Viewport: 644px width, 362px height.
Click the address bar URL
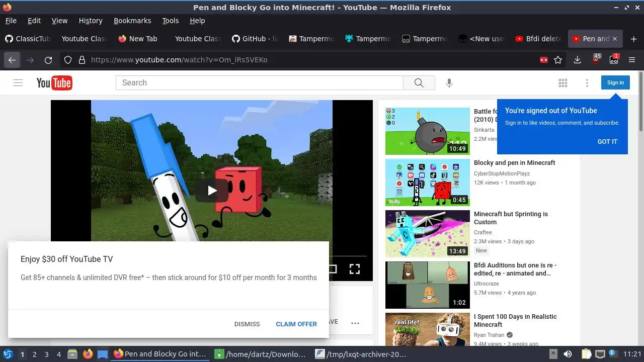179,60
